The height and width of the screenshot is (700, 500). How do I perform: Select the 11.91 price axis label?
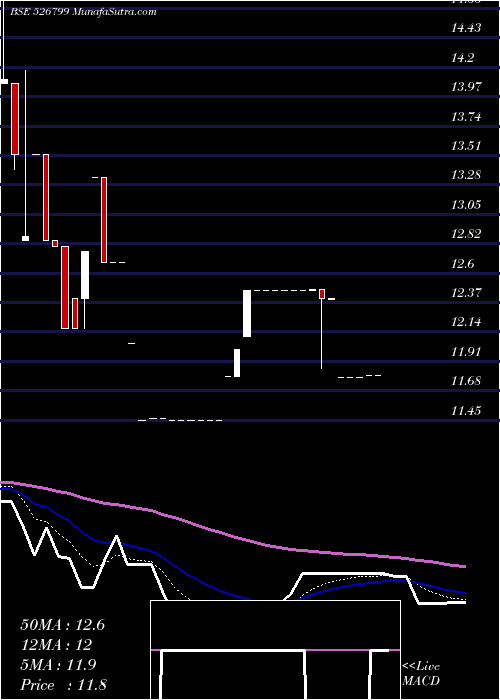(x=466, y=351)
